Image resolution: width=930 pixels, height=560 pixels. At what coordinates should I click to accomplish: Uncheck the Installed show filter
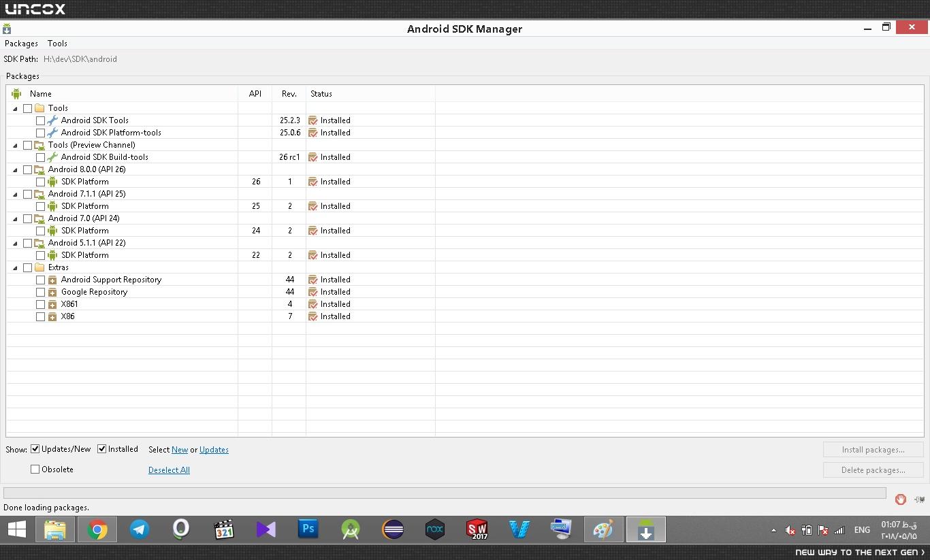(x=101, y=449)
